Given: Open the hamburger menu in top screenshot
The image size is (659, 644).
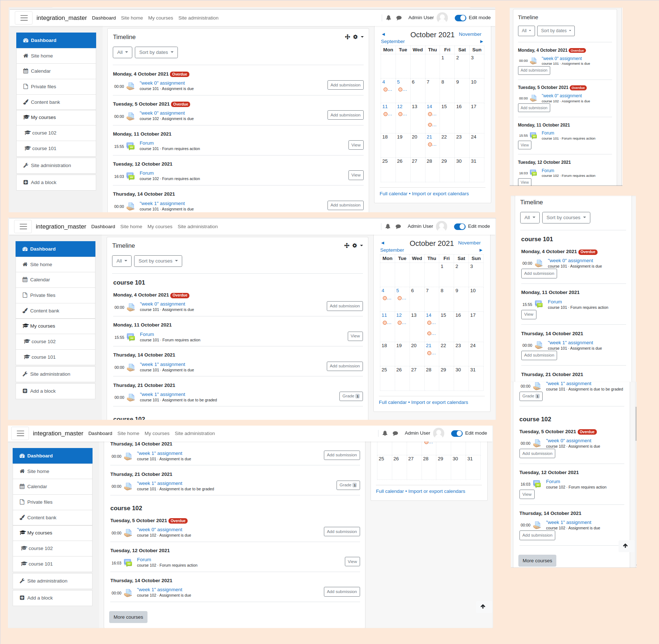Looking at the screenshot, I should [x=24, y=18].
